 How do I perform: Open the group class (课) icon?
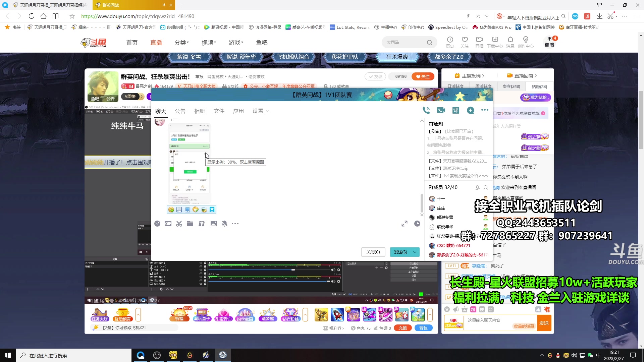456,110
